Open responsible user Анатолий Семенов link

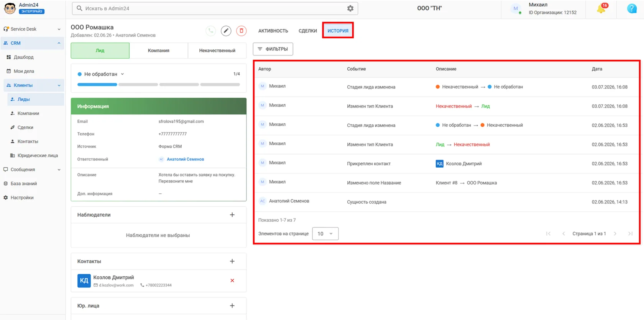[x=185, y=159]
